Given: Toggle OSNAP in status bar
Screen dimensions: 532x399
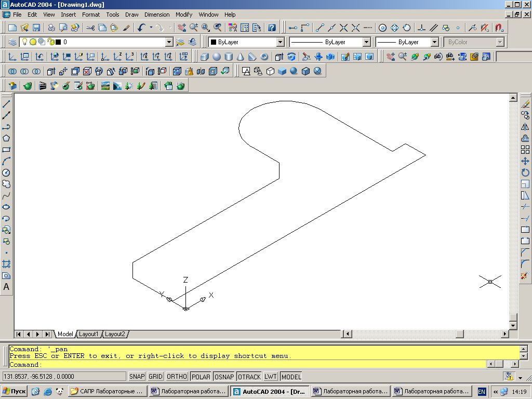Looking at the screenshot, I should [224, 377].
